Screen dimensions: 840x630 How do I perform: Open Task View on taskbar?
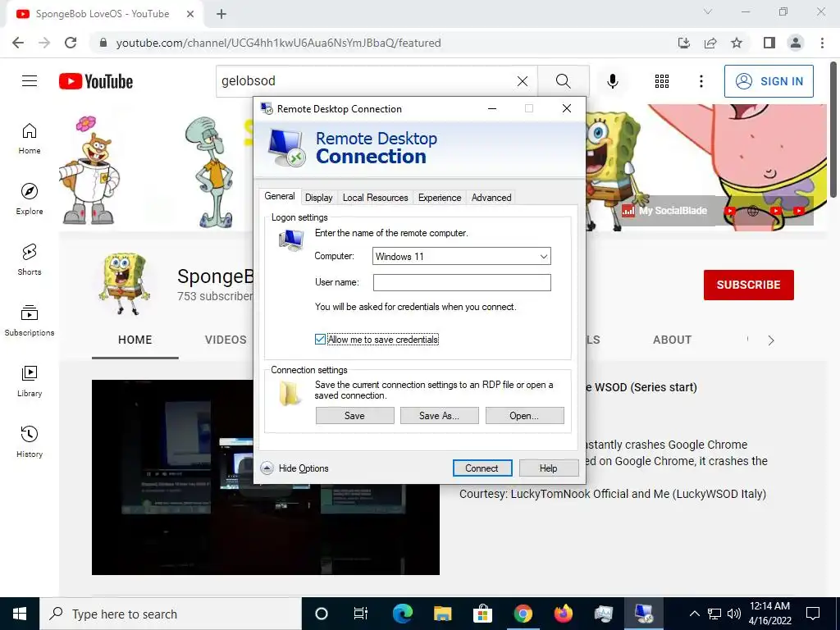(x=361, y=614)
